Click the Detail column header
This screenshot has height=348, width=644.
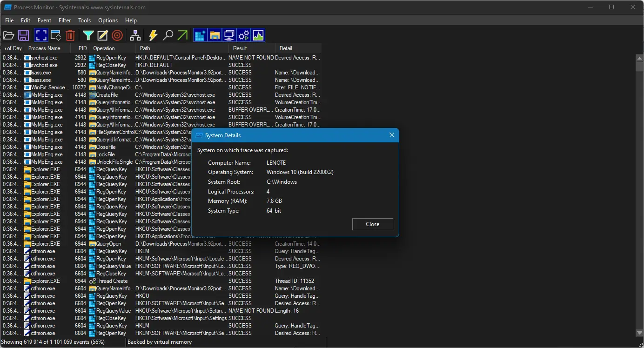click(298, 48)
